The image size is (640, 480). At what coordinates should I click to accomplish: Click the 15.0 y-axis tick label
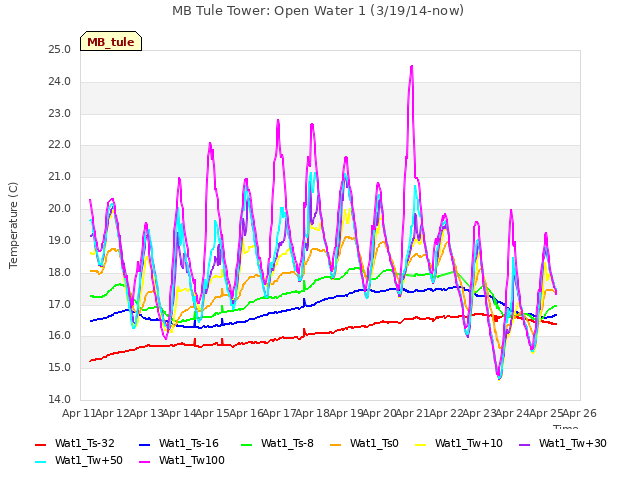(x=60, y=367)
